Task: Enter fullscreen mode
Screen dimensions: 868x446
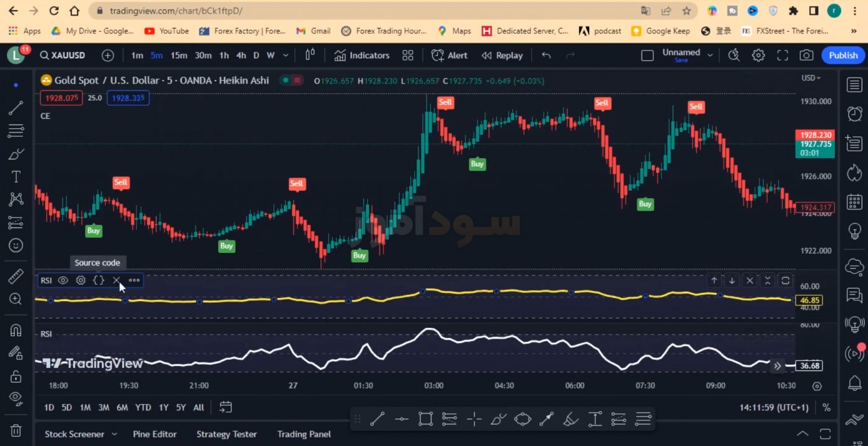Action: (x=782, y=55)
